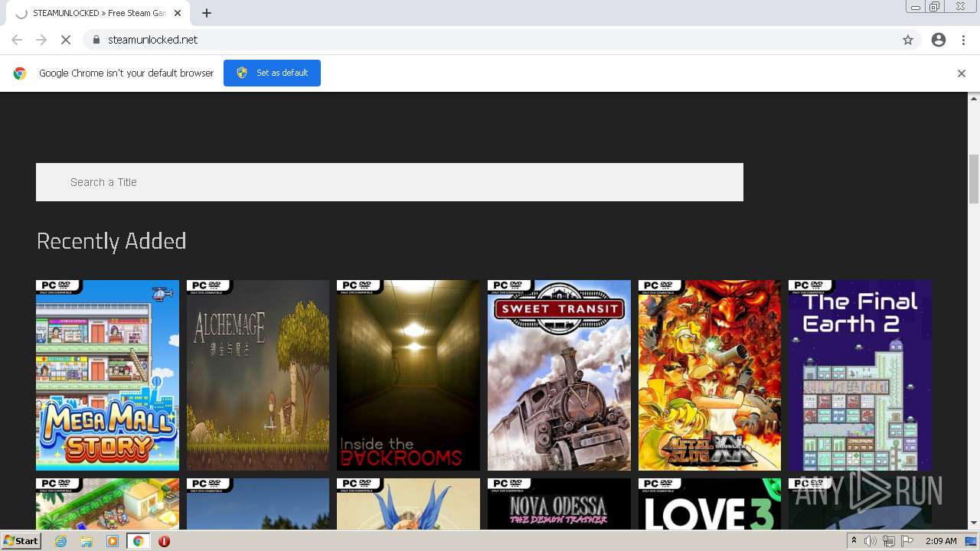This screenshot has width=980, height=551.
Task: Open the Action Center flag icon
Action: 907,541
